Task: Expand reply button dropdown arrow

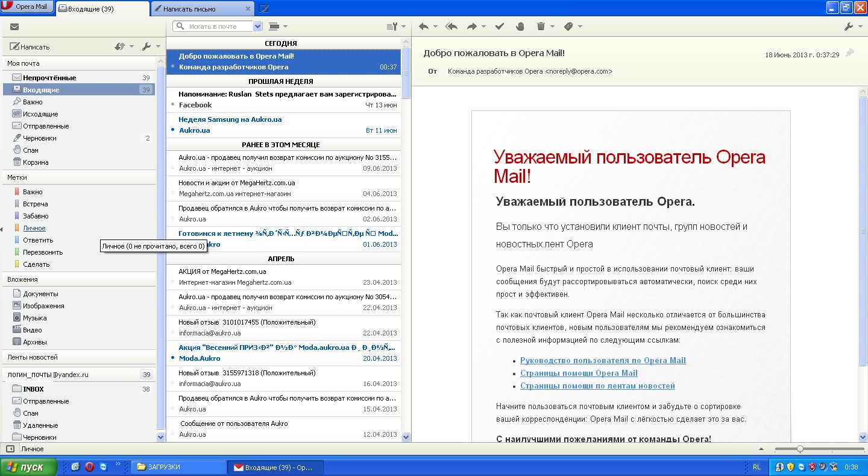Action: click(x=435, y=27)
